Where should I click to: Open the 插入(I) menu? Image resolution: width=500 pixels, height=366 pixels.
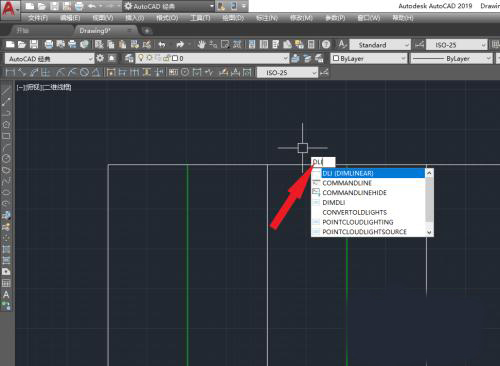135,18
